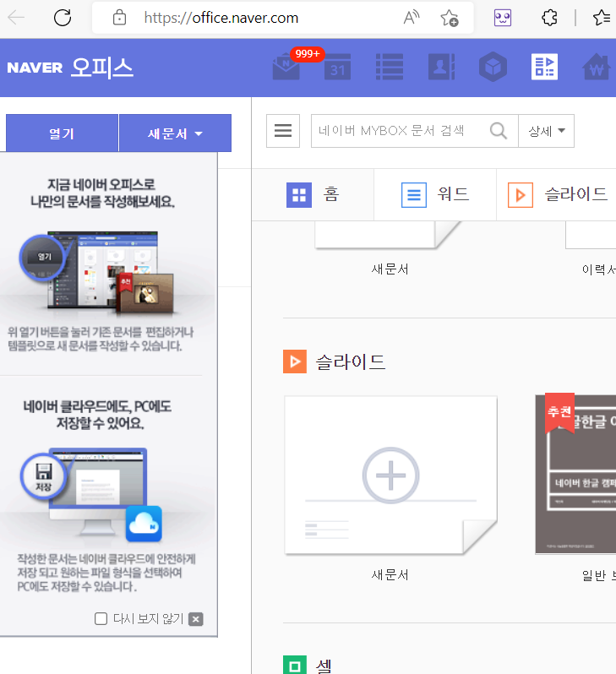Open the 추천 brown slide template

pyautogui.click(x=575, y=474)
